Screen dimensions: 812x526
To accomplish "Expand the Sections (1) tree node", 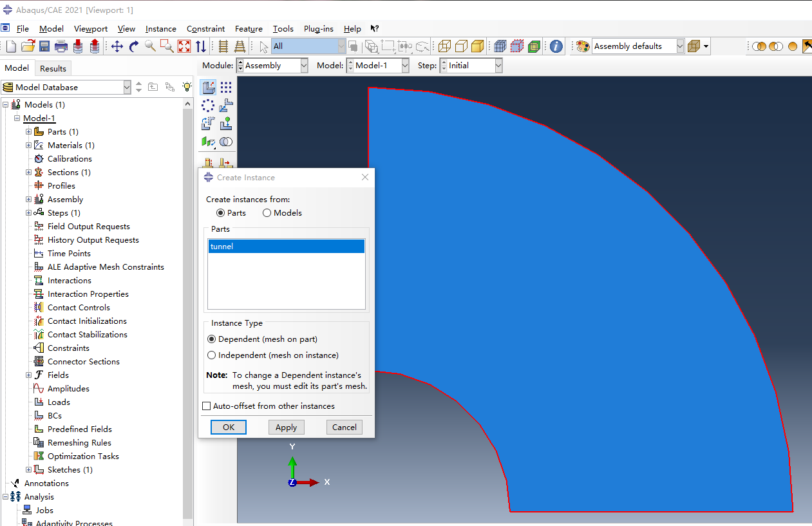I will click(x=28, y=173).
